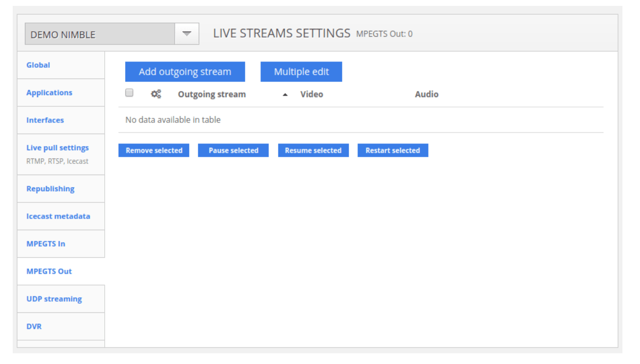The width and height of the screenshot is (640, 364).
Task: Click the sort arrow beside Outgoing stream
Action: 285,95
